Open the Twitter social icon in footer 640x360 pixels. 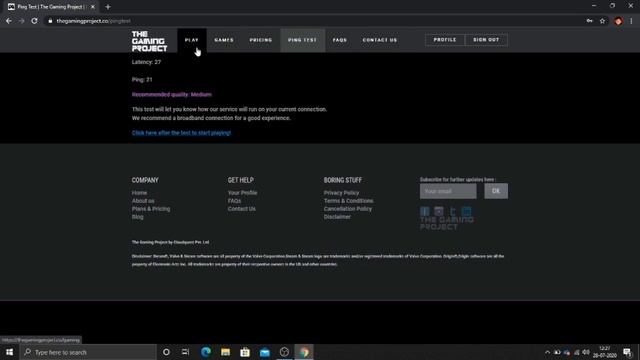tap(452, 211)
